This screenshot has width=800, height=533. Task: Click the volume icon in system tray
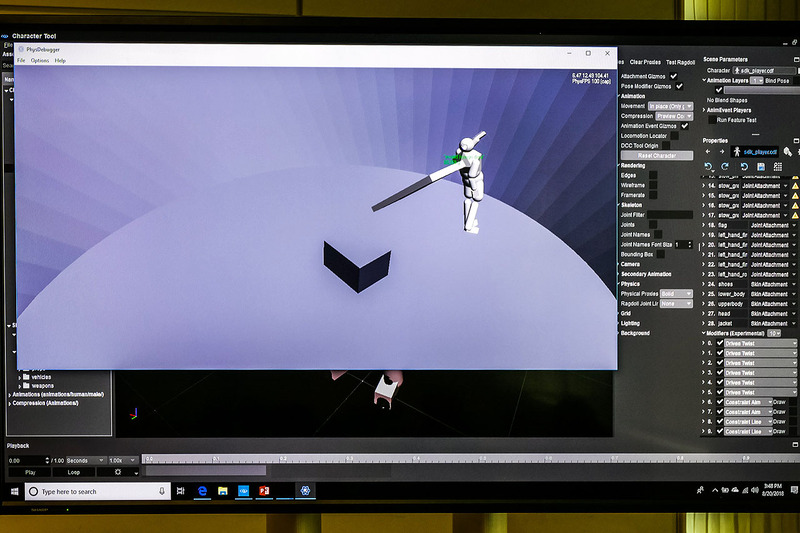coord(755,490)
